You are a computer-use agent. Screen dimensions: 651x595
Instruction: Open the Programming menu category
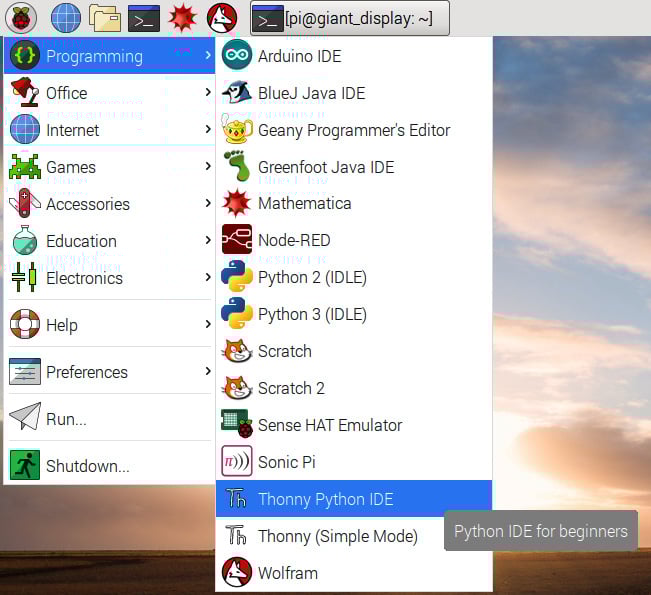tap(109, 55)
